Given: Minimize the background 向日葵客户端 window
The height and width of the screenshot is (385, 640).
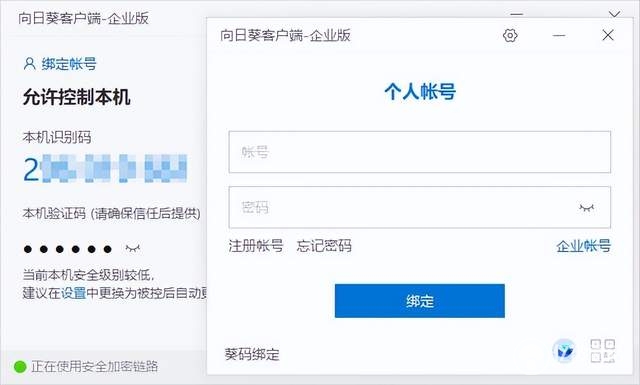Looking at the screenshot, I should click(517, 14).
